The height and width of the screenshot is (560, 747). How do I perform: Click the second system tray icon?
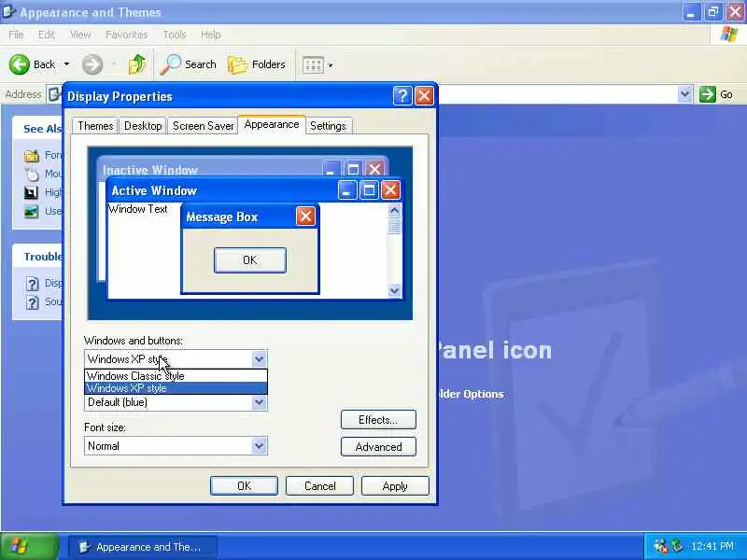(x=677, y=546)
